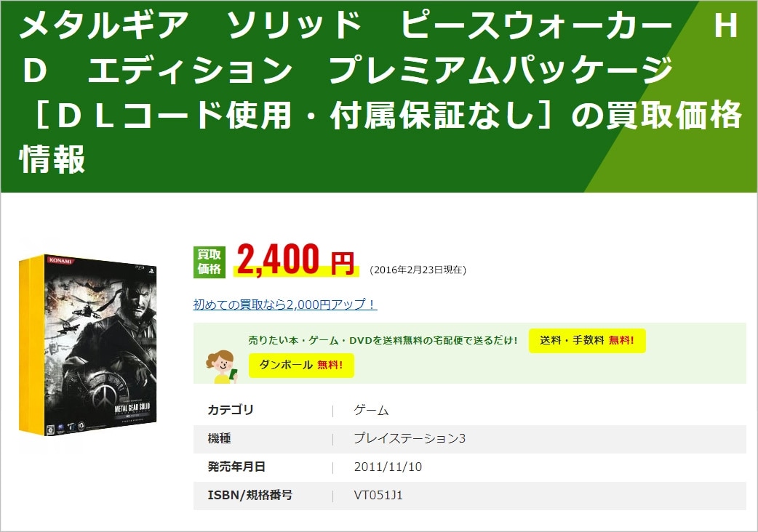
Task: Select the VT051J1 product code
Action: [378, 496]
